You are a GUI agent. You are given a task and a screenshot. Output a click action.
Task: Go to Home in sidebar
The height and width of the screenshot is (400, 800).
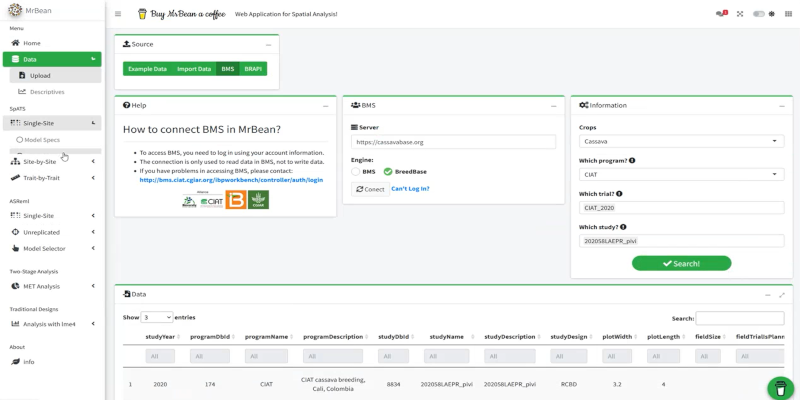pos(52,43)
